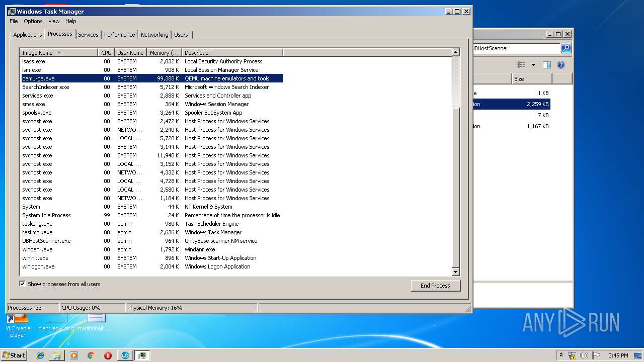Viewport: 644px width, 362px height.
Task: Toggle Show processes from all users
Action: pyautogui.click(x=22, y=284)
